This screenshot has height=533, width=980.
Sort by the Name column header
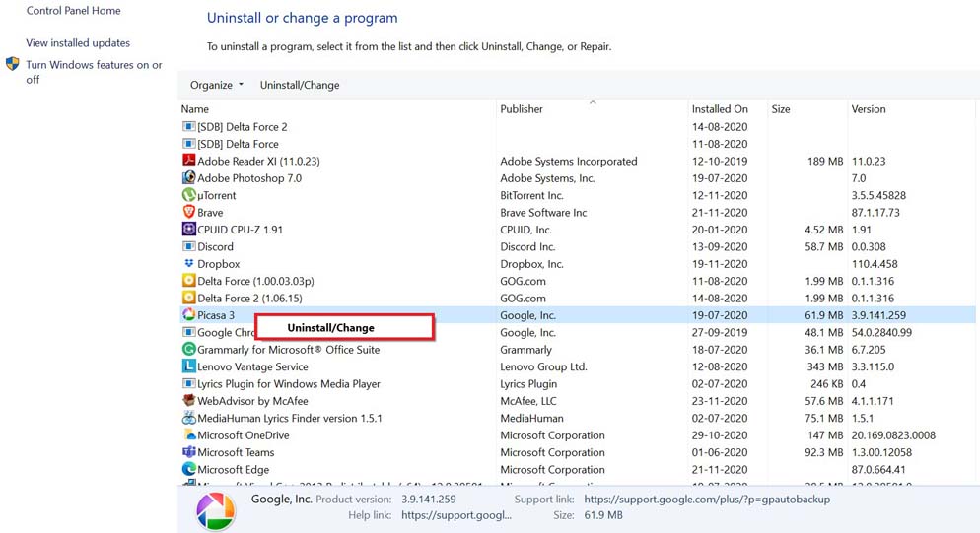pyautogui.click(x=194, y=108)
